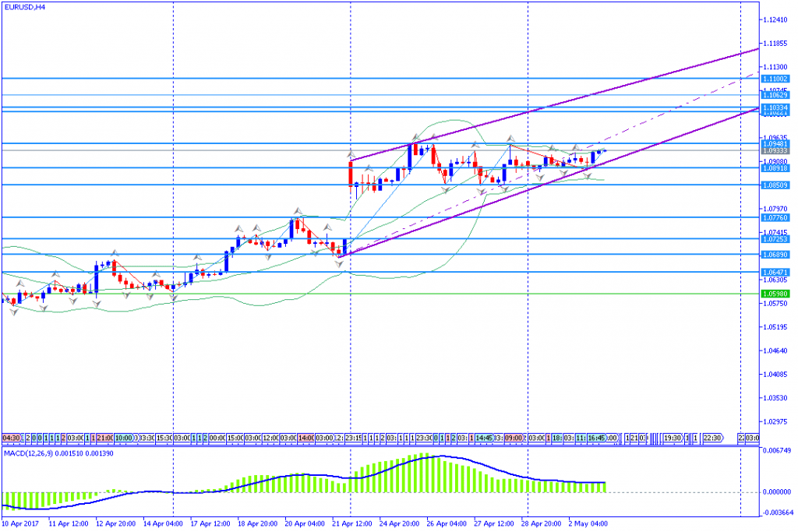Click the 2 May 04:00 time label
The image size is (798, 532).
pos(588,523)
